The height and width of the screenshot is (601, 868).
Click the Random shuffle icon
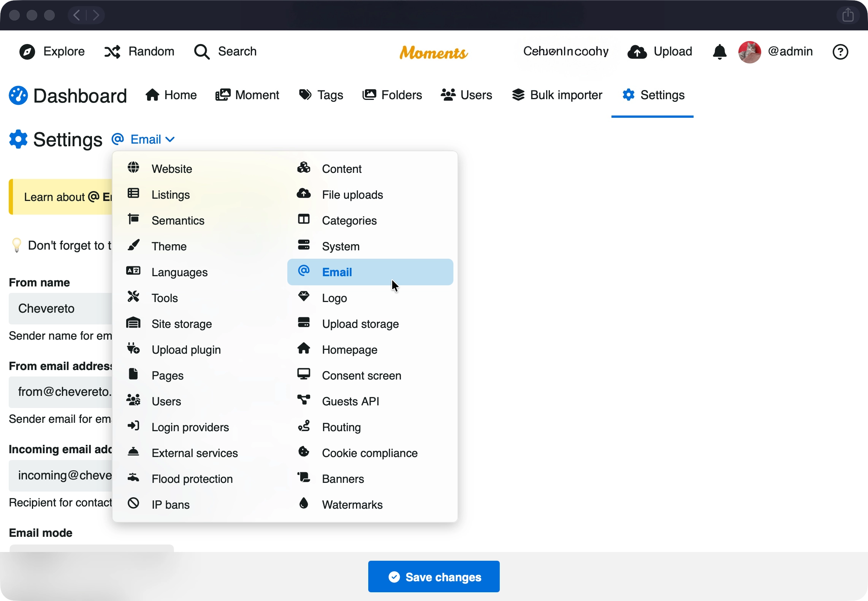pyautogui.click(x=112, y=52)
